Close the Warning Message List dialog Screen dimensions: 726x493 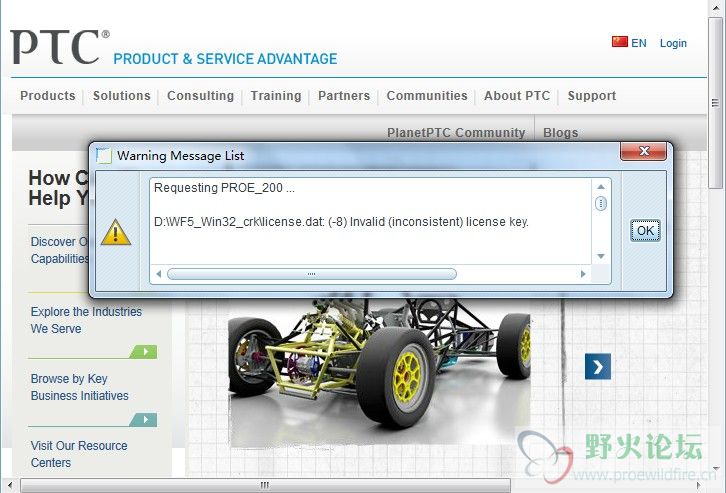(x=643, y=151)
